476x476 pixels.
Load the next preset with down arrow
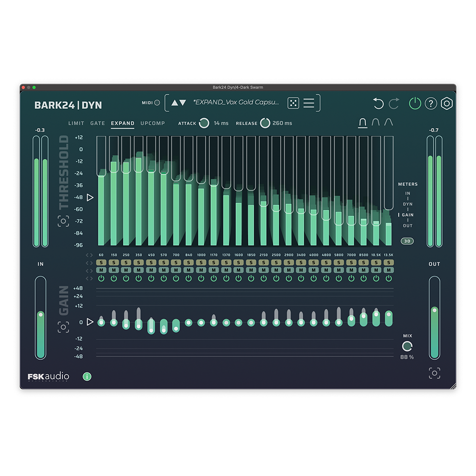[183, 103]
